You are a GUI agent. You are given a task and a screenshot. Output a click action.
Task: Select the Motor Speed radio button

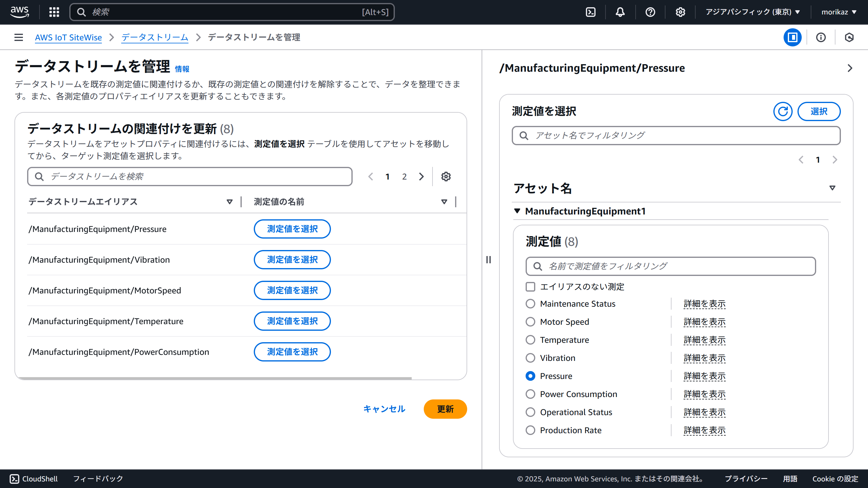pyautogui.click(x=530, y=322)
